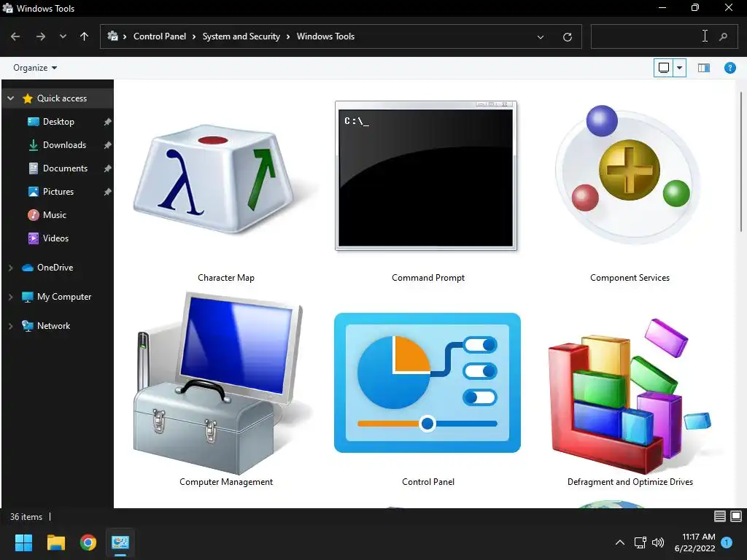
Task: Switch to details view in status bar
Action: point(720,516)
